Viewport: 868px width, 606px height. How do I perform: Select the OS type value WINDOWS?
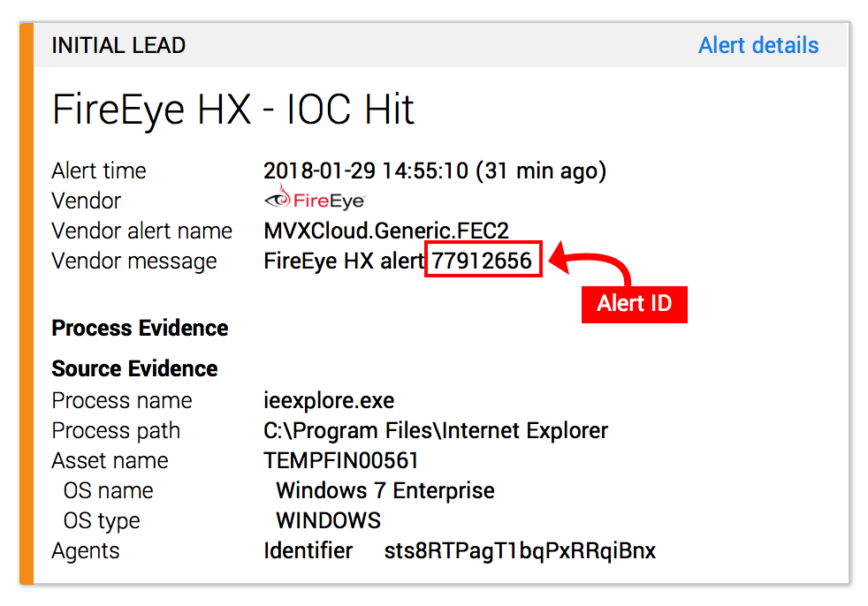point(329,521)
